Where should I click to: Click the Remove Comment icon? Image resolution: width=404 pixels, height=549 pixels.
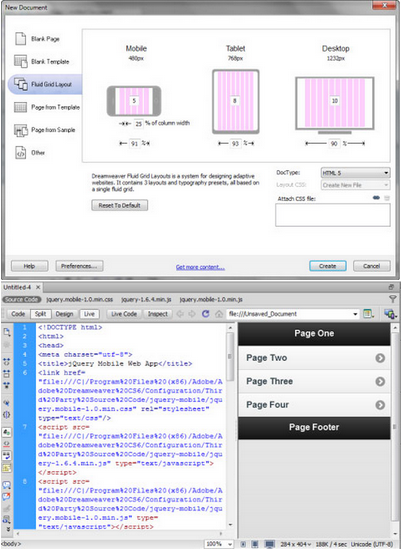pos(7,496)
